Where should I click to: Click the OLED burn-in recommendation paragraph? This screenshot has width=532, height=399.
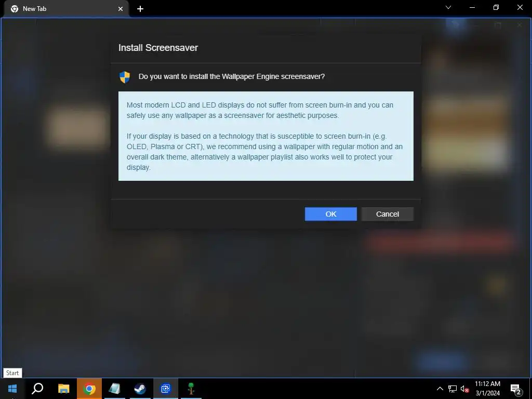click(x=264, y=152)
